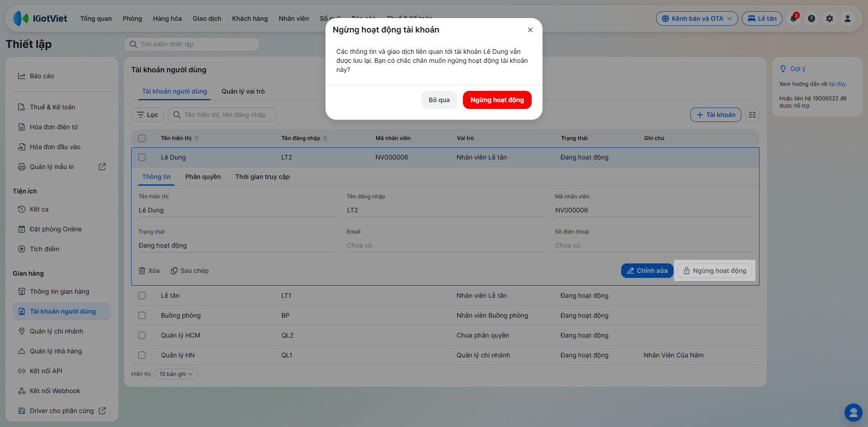Select Quản lý HN user row name

click(x=178, y=355)
